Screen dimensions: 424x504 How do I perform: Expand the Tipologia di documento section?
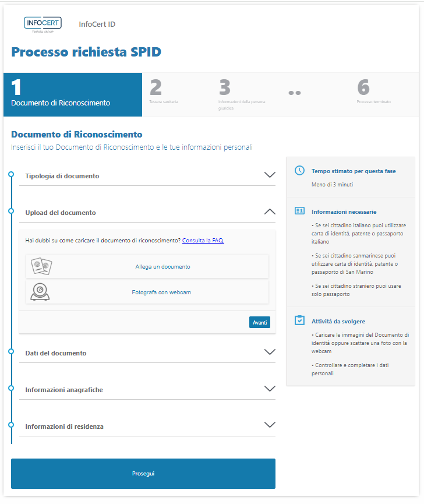[x=269, y=175]
